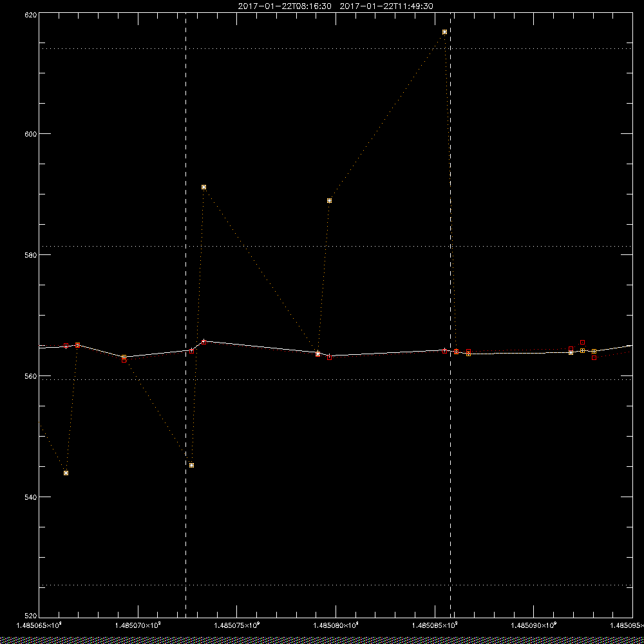The width and height of the screenshot is (644, 644).
Task: Select the highest orange data point near 617
Action: (x=444, y=32)
